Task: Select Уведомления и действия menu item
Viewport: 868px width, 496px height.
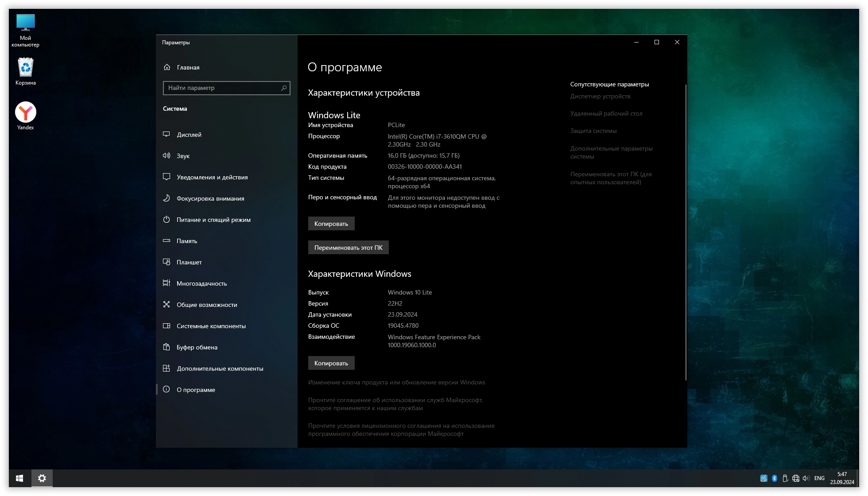Action: point(212,177)
